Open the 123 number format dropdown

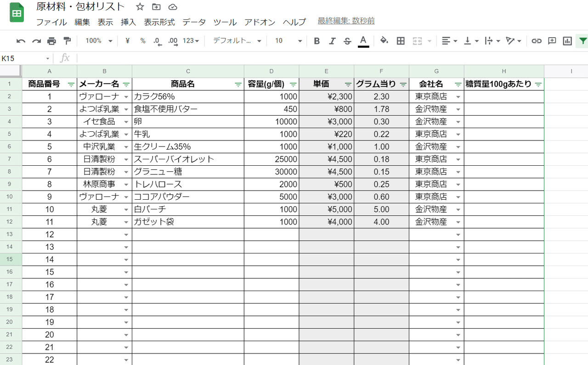pyautogui.click(x=189, y=40)
